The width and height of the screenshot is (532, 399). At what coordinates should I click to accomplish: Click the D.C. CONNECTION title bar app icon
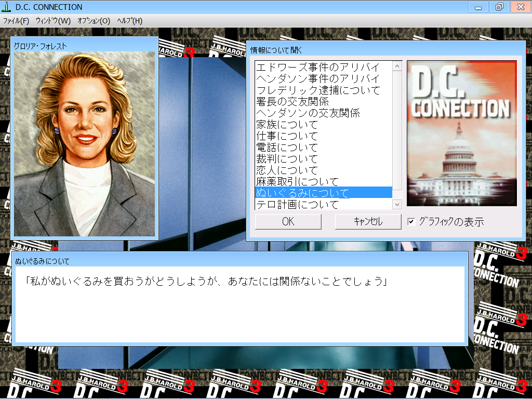coord(6,7)
